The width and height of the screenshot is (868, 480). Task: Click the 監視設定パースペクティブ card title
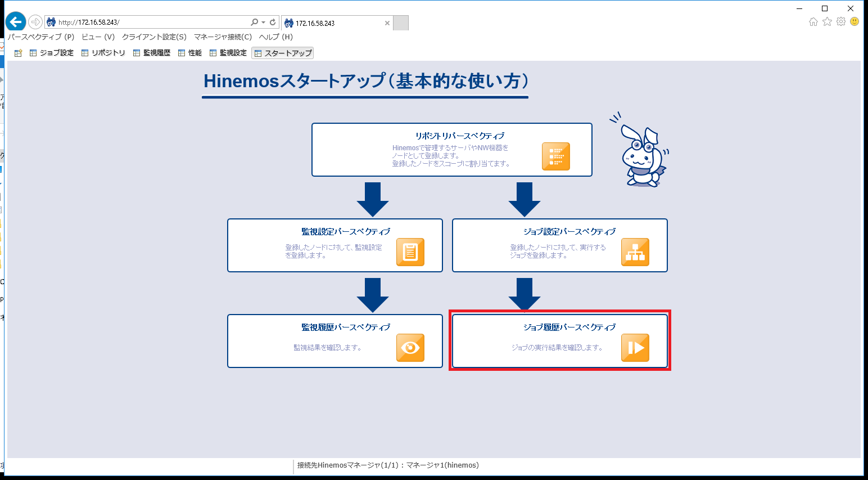346,231
